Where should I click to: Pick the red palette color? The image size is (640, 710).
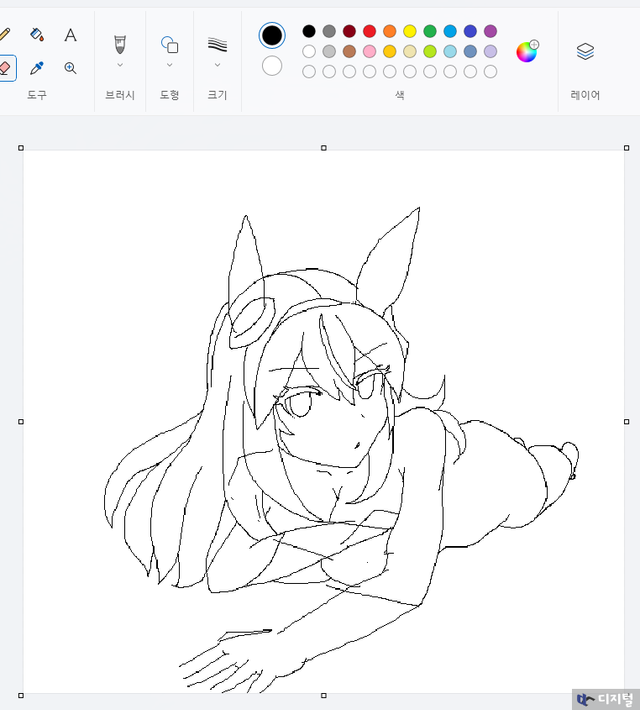(x=370, y=31)
